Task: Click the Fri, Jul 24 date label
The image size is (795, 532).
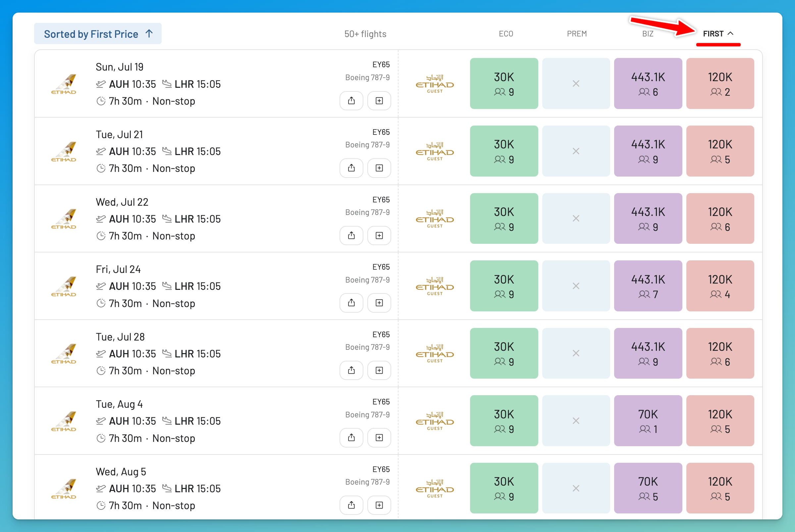Action: 118,269
